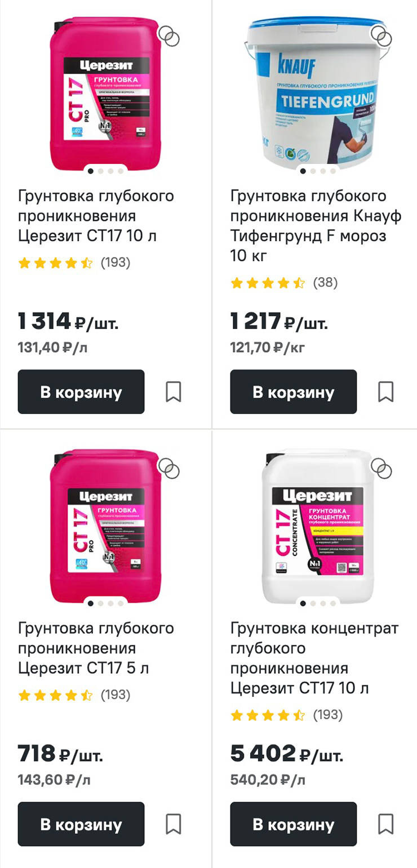The width and height of the screenshot is (417, 868).
Task: View Knauf Tiefengrund bucket image
Action: tap(318, 93)
